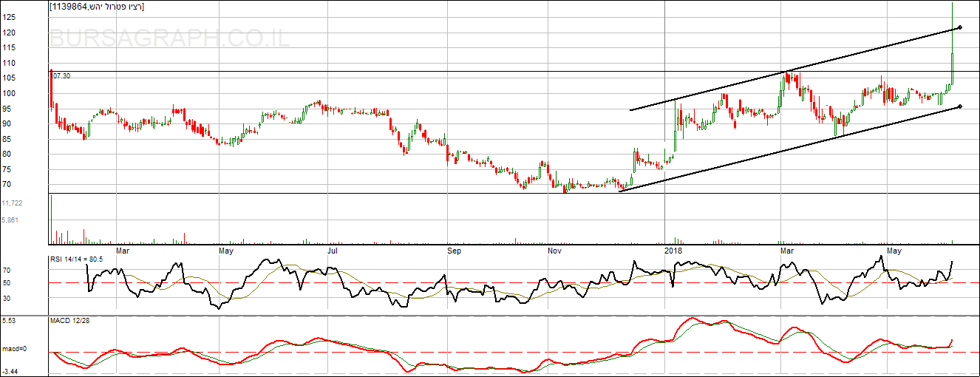
Task: Click the 5,861 volume scale label
Action: coord(10,220)
